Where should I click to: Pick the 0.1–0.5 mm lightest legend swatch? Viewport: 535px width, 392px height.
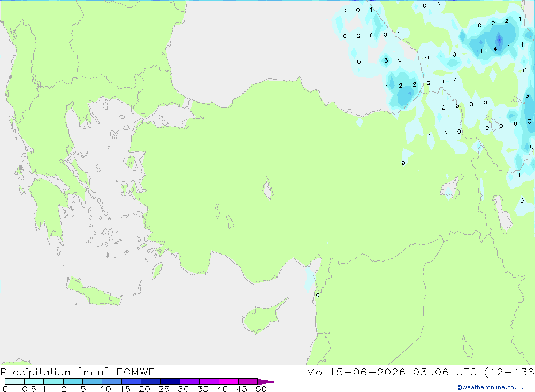[14, 381]
